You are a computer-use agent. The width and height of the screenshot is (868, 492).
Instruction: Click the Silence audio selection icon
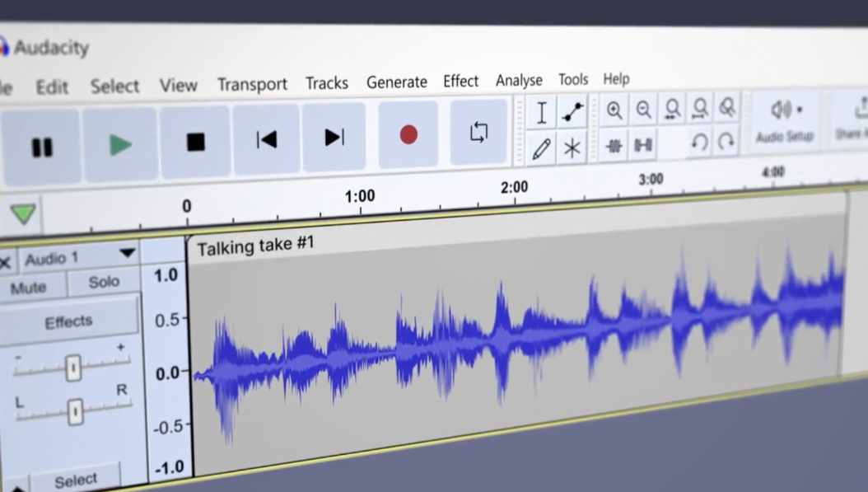click(x=643, y=144)
